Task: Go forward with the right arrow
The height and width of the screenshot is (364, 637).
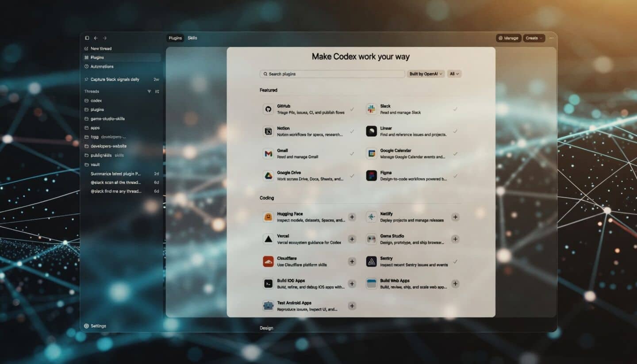Action: 105,38
